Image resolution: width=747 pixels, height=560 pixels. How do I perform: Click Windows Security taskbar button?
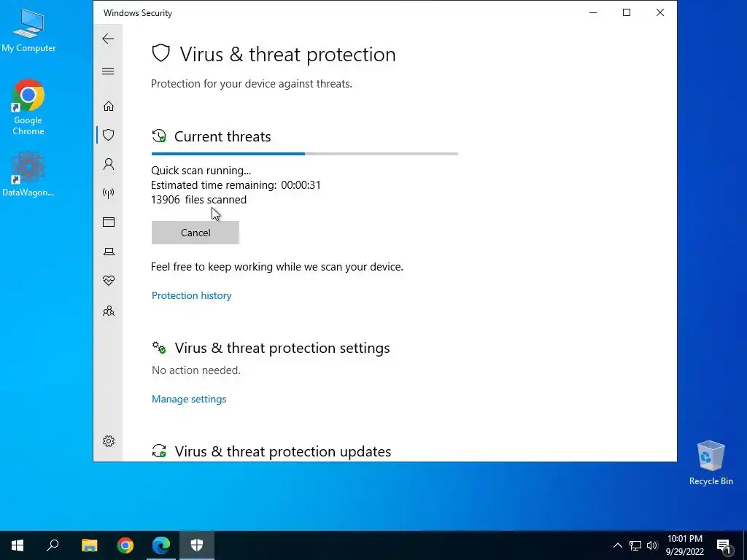197,545
